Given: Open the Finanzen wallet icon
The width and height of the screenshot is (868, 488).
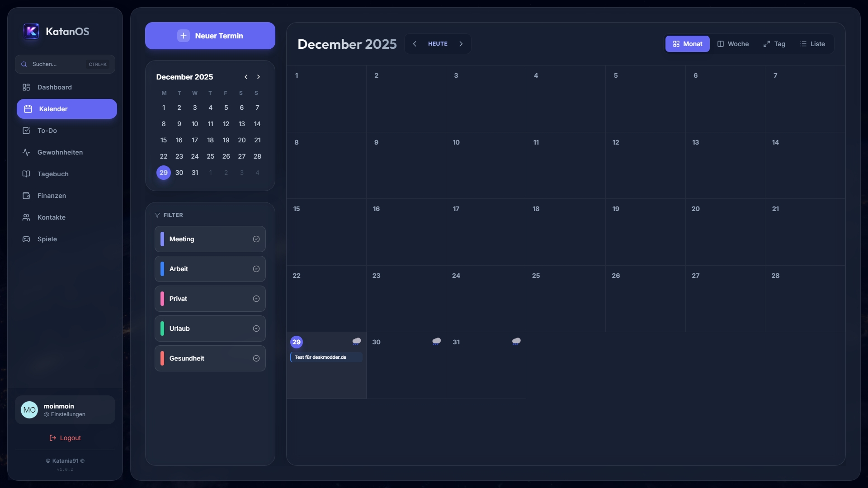Looking at the screenshot, I should (26, 196).
